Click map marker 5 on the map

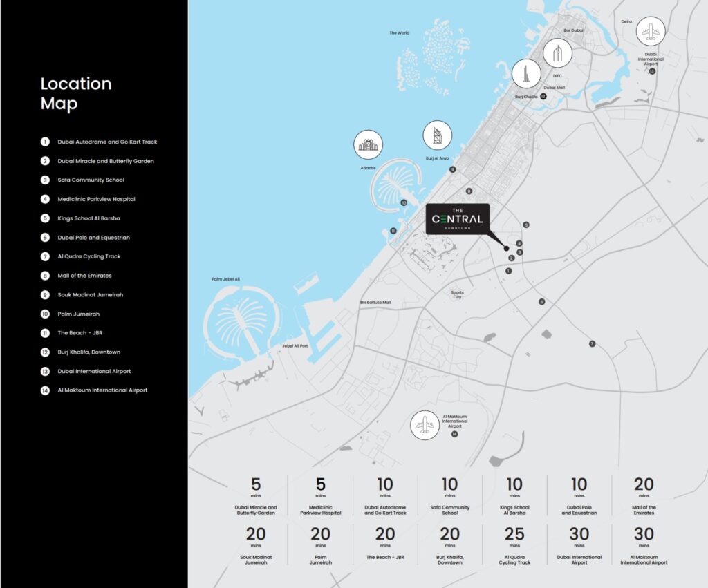pyautogui.click(x=526, y=225)
